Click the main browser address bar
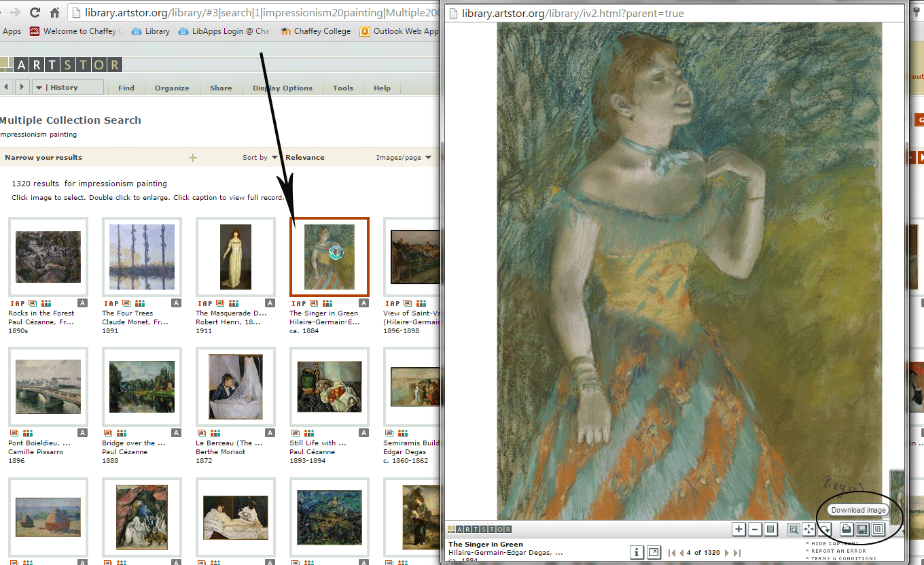Image resolution: width=924 pixels, height=565 pixels. (x=255, y=12)
